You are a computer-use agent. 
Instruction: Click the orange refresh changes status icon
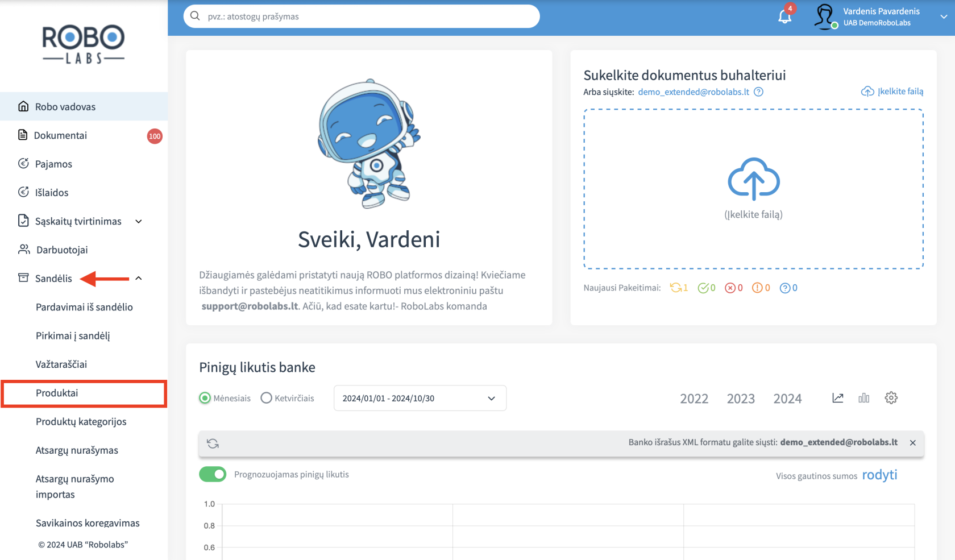pos(675,288)
